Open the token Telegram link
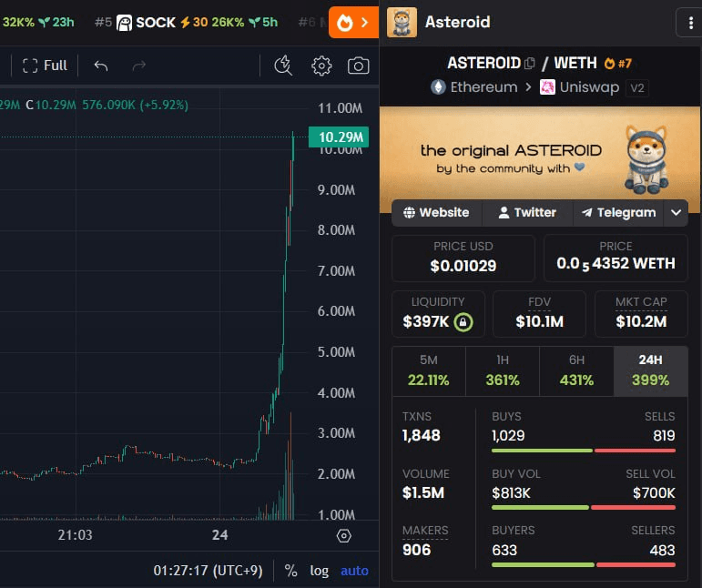 (x=619, y=213)
